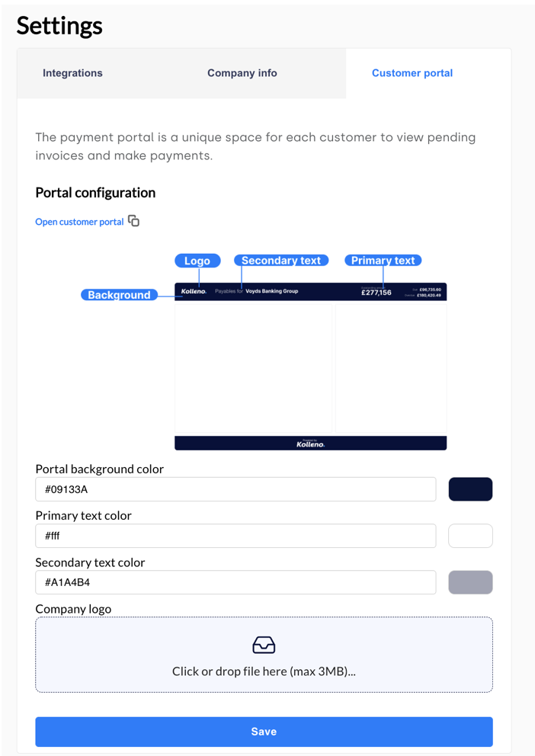Screen dimensions: 535x756
Task: Click the blue Save button
Action: (264, 732)
